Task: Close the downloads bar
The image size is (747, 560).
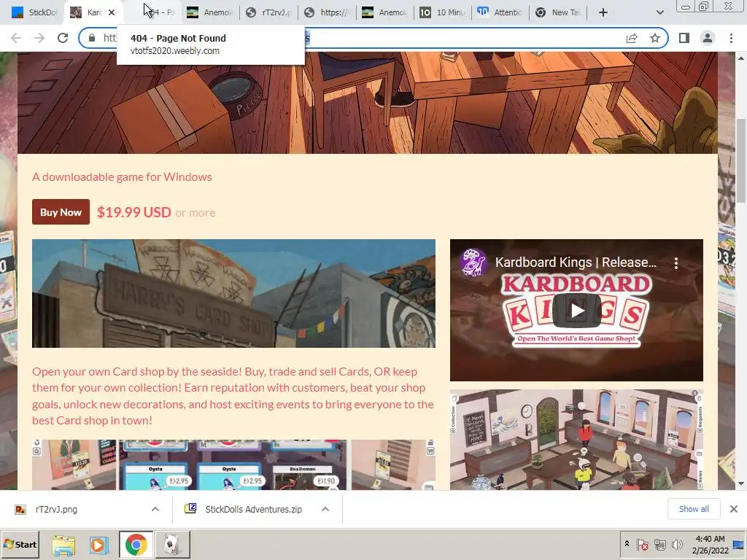Action: tap(734, 509)
